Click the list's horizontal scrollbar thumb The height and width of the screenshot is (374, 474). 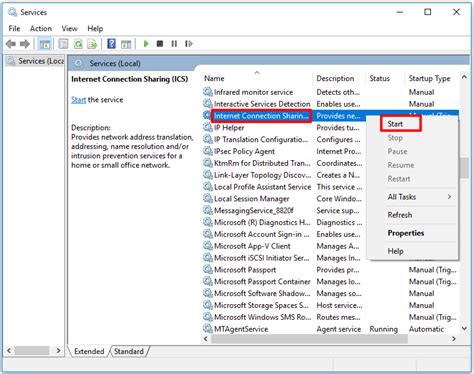click(309, 339)
